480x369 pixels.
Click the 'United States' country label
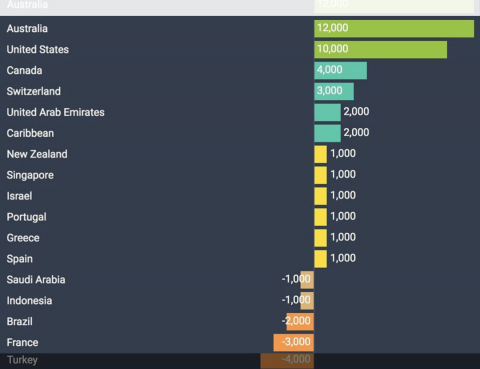(38, 50)
